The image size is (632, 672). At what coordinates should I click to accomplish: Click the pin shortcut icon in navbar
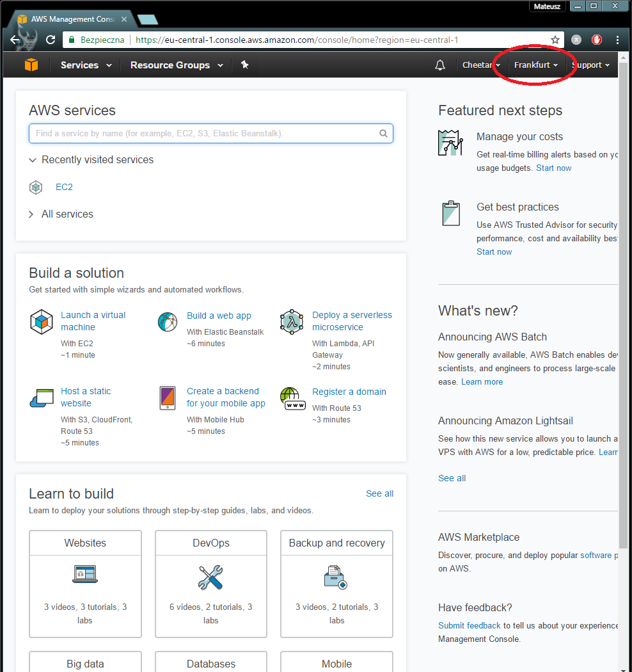pyautogui.click(x=244, y=65)
